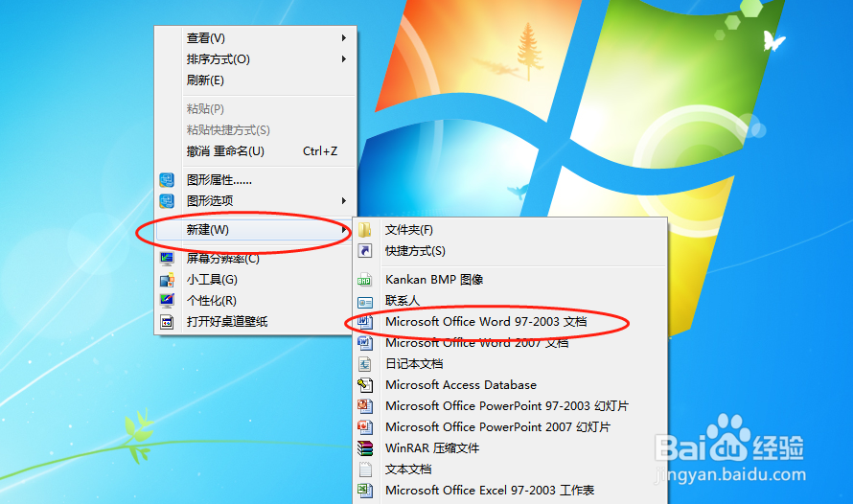Open the 排序方式(O) submenu
The image size is (853, 504).
256,59
